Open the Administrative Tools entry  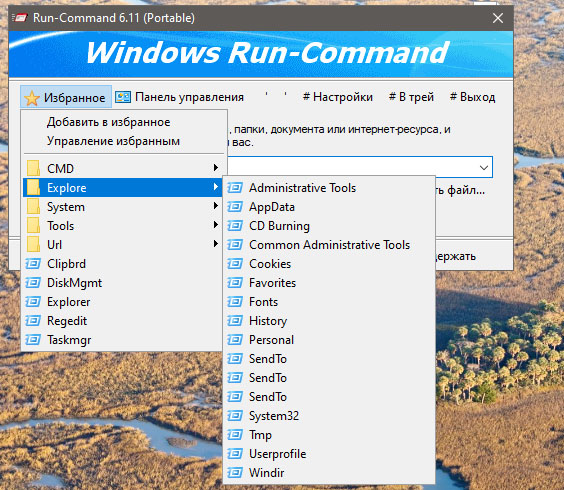tap(329, 187)
